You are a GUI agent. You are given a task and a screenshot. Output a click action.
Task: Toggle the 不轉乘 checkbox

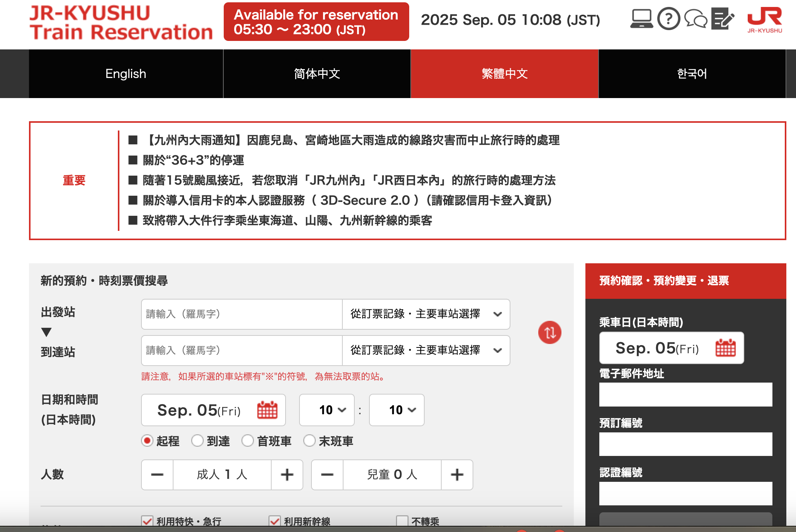pyautogui.click(x=402, y=521)
